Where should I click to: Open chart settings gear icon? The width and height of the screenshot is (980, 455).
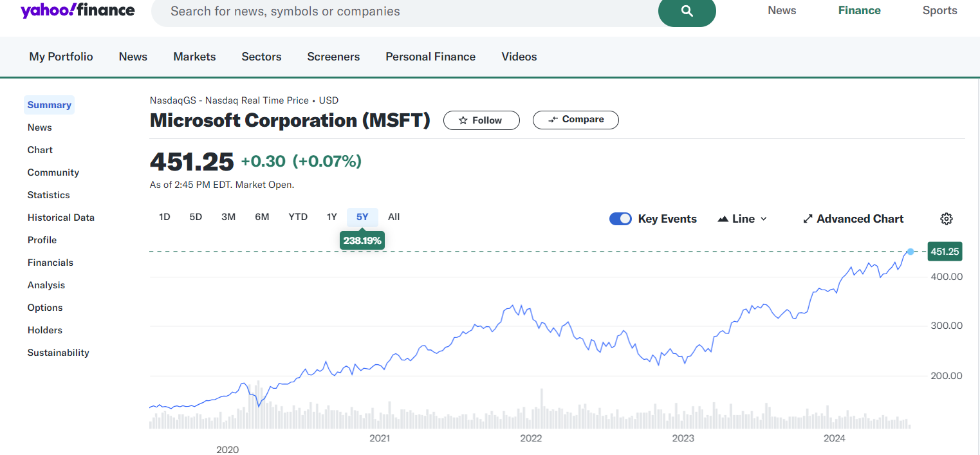click(x=946, y=219)
